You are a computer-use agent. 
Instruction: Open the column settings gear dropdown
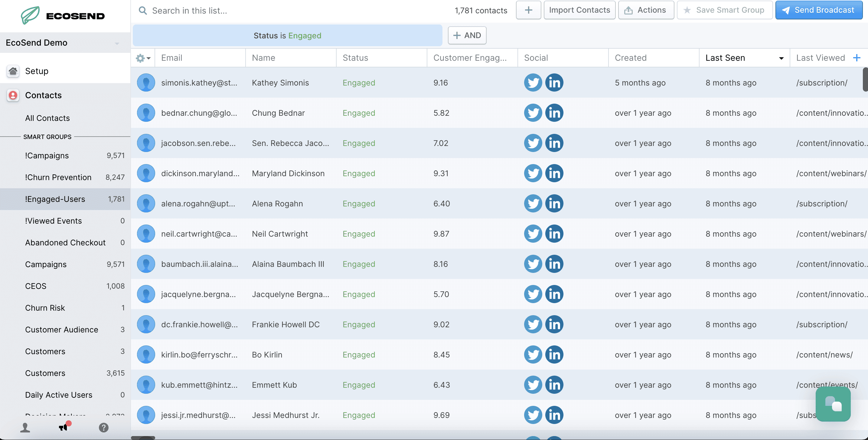pos(143,58)
